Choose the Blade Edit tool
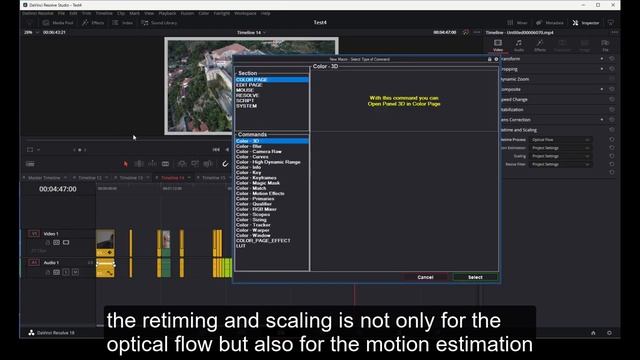The image size is (640, 360). click(165, 164)
